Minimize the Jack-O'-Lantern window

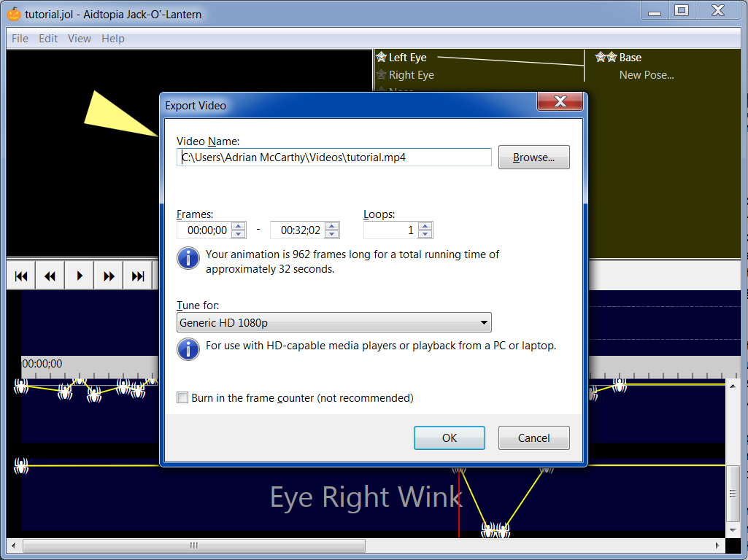click(x=655, y=10)
